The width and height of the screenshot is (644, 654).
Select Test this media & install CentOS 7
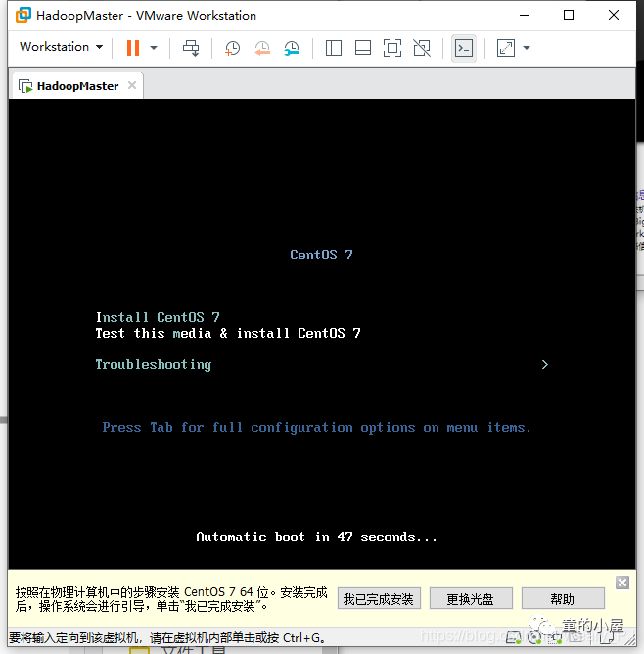point(228,333)
